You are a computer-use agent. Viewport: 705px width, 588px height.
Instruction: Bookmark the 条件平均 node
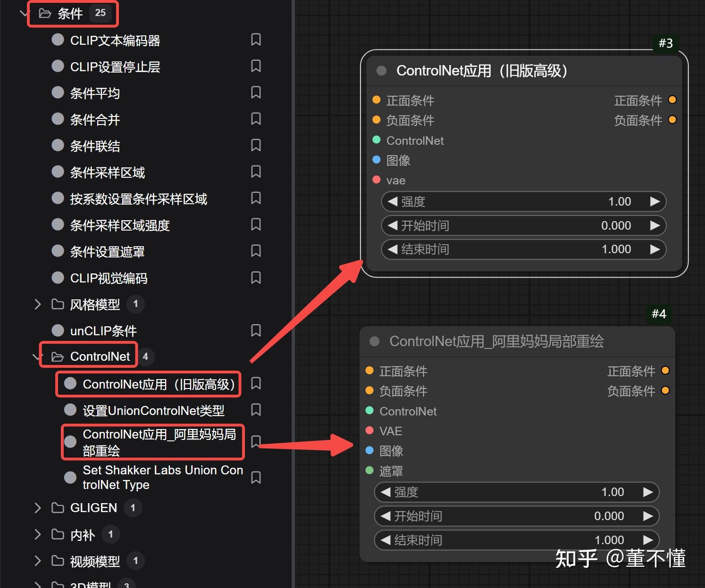point(256,92)
